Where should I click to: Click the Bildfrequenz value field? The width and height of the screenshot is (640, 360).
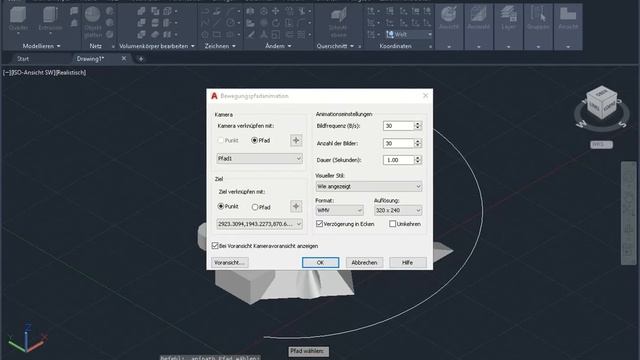399,126
